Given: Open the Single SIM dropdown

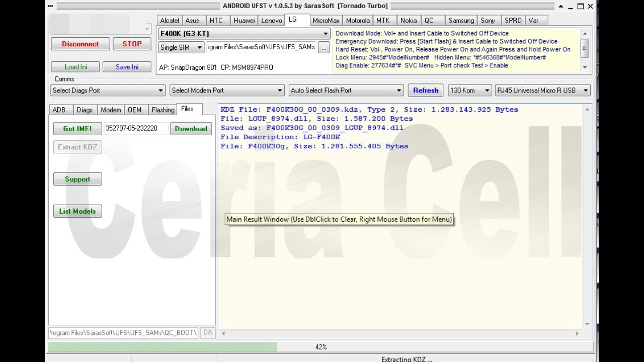Looking at the screenshot, I should tap(181, 47).
